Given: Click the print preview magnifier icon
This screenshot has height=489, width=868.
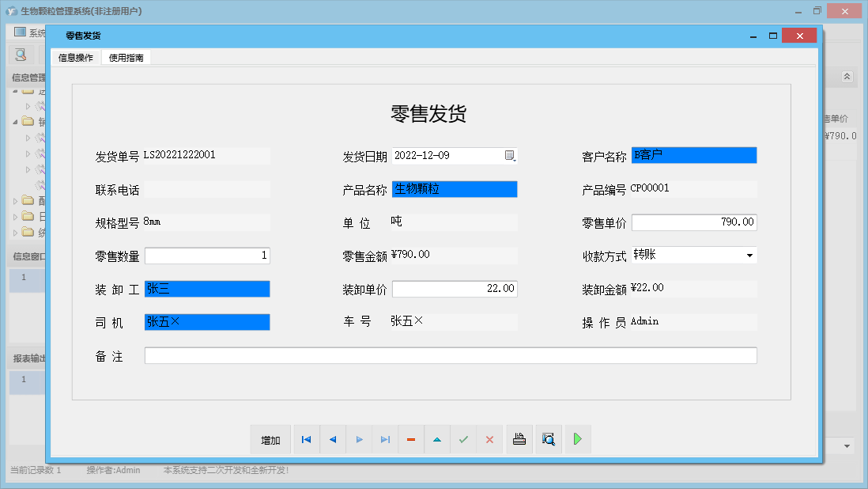Looking at the screenshot, I should [x=549, y=439].
